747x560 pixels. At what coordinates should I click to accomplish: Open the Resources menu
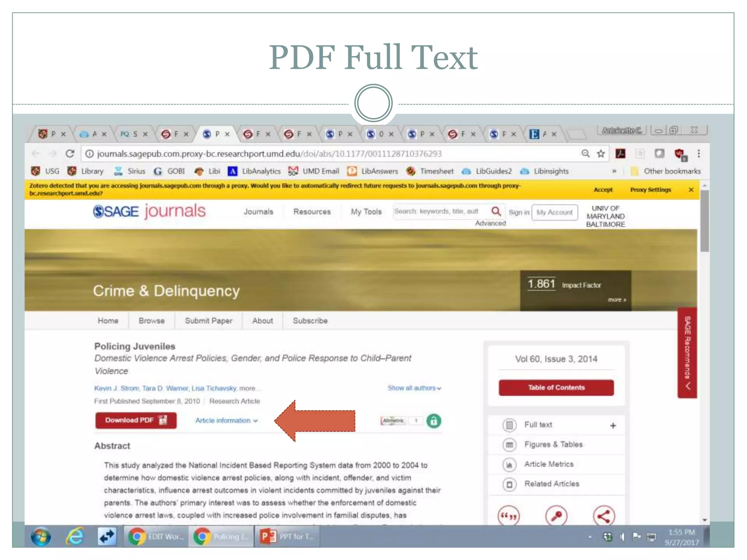pyautogui.click(x=312, y=212)
